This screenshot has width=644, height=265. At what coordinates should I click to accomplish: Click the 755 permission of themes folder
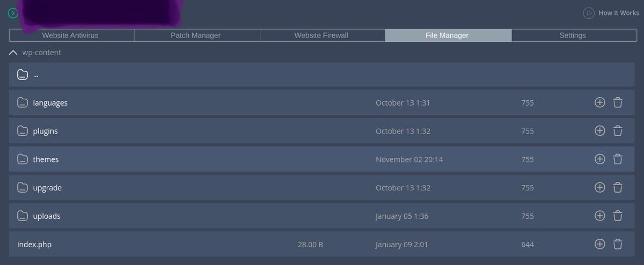tap(528, 159)
